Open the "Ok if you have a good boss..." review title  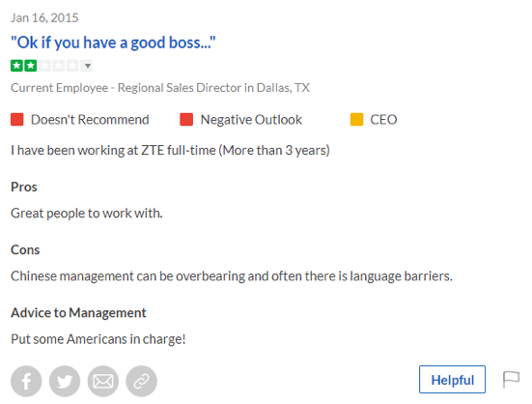point(113,43)
